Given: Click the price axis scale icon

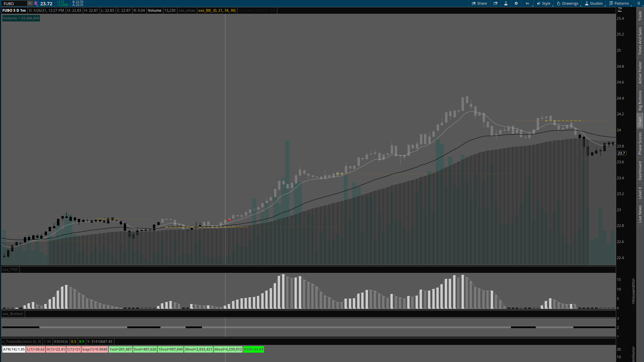Looking at the screenshot, I should click(620, 10).
